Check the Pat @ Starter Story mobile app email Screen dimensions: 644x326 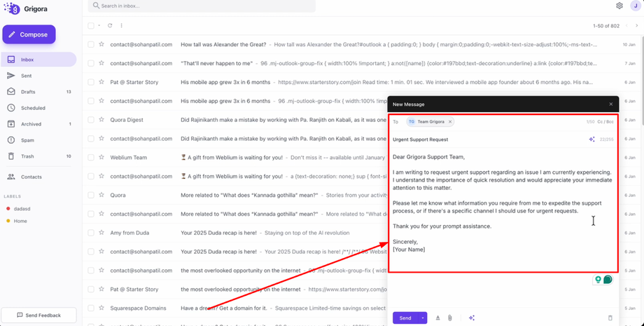[91, 82]
